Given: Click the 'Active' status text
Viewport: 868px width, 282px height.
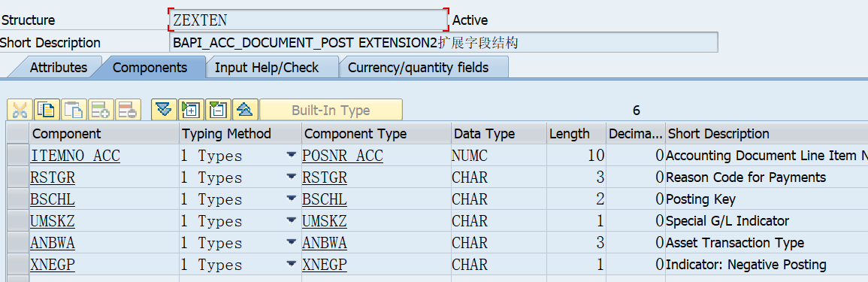Looking at the screenshot, I should point(470,20).
